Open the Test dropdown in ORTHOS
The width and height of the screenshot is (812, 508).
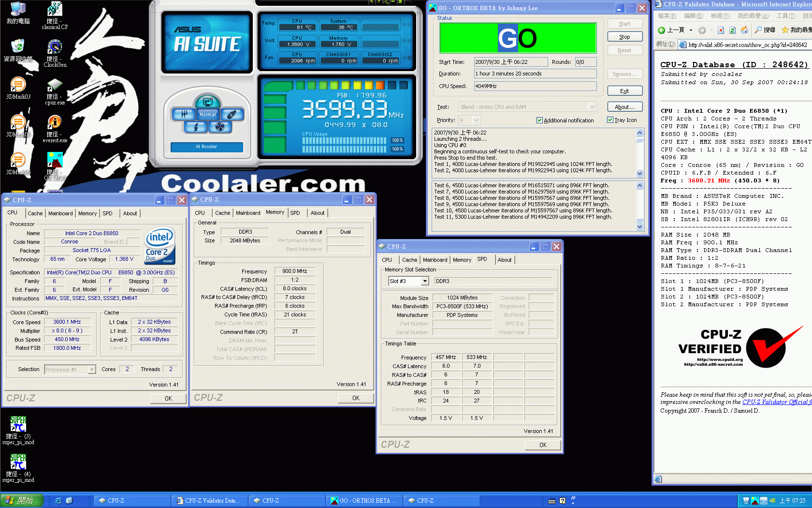[592, 107]
